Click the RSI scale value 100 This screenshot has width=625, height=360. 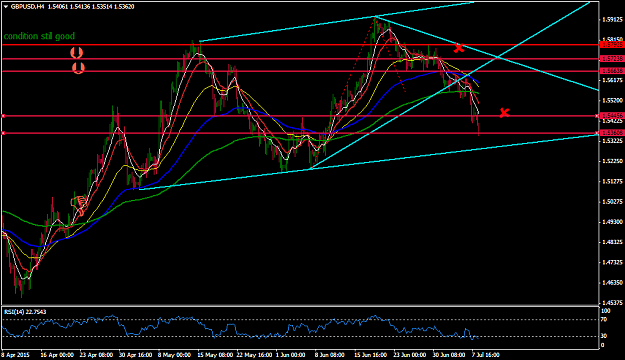point(605,311)
